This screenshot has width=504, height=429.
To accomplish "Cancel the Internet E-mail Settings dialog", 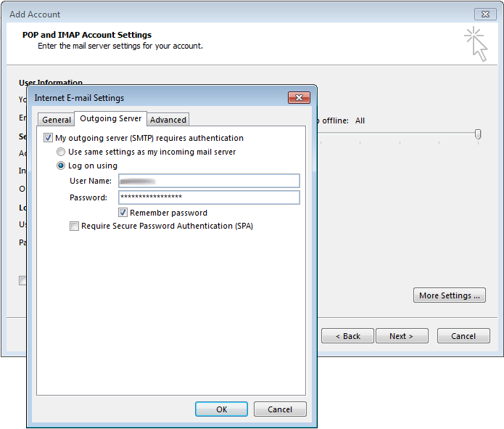I will pos(280,409).
